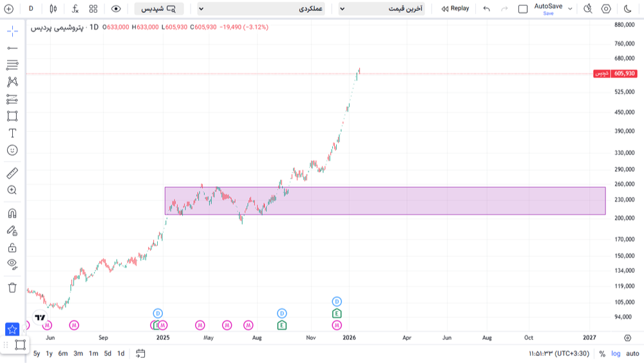
Task: Toggle dark theme with moon icon
Action: pos(628,8)
